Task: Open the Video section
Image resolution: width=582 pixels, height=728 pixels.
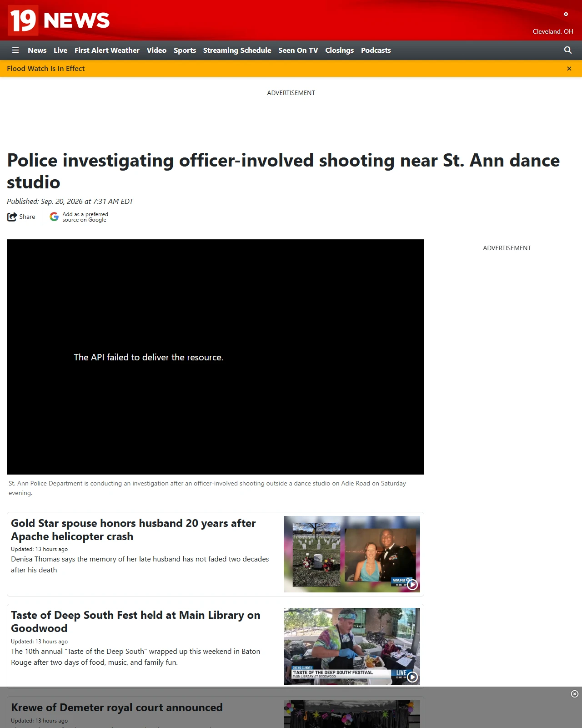Action: coord(156,50)
